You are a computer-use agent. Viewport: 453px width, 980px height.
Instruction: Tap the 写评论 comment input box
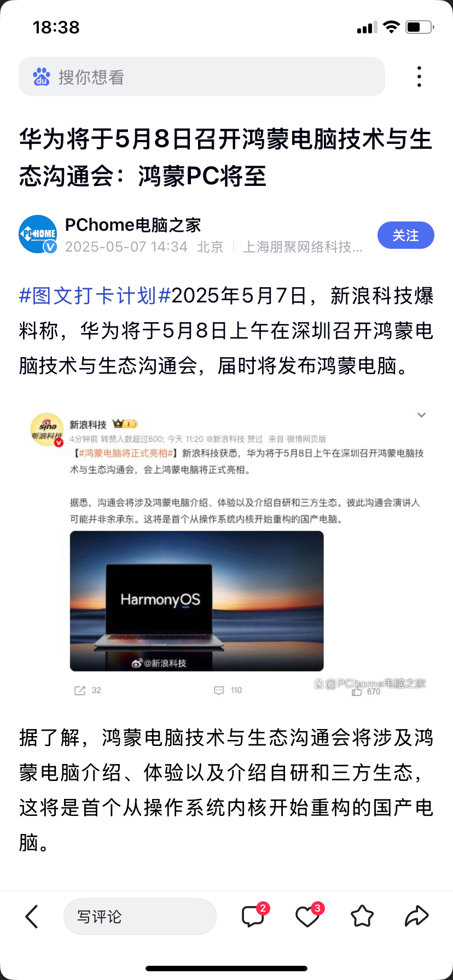[140, 917]
